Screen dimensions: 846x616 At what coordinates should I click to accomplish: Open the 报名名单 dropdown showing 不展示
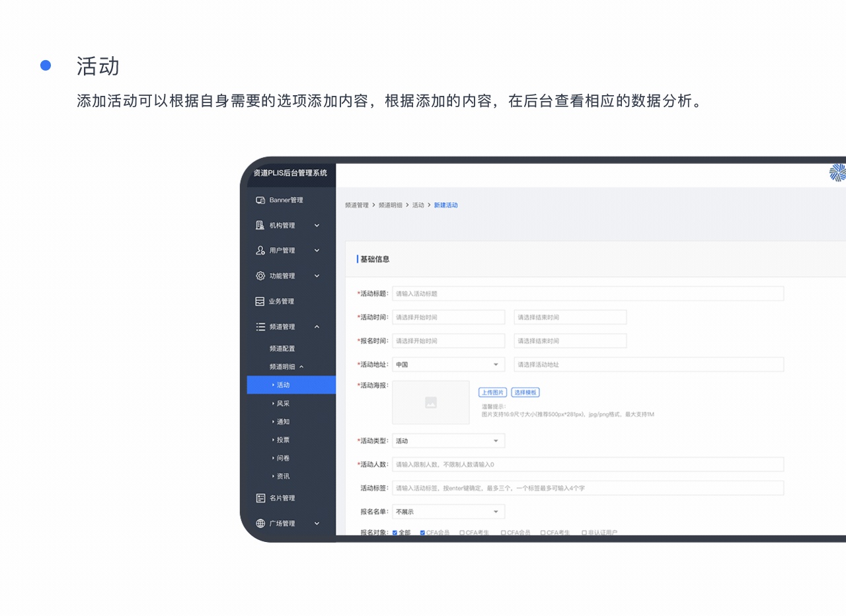click(449, 512)
